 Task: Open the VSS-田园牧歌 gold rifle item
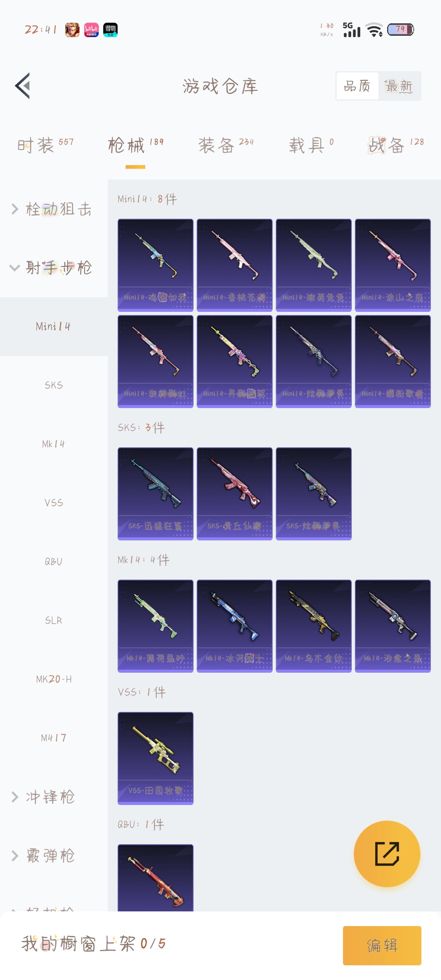pyautogui.click(x=155, y=758)
